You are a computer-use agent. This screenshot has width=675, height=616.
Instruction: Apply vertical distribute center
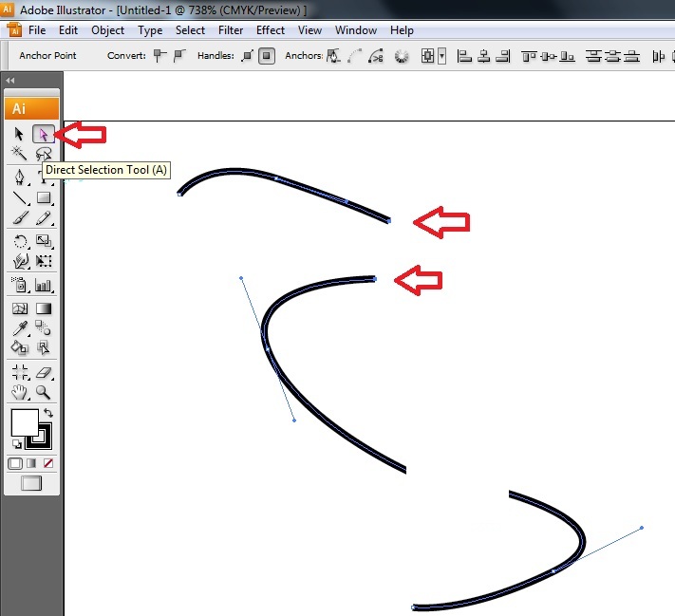[613, 56]
